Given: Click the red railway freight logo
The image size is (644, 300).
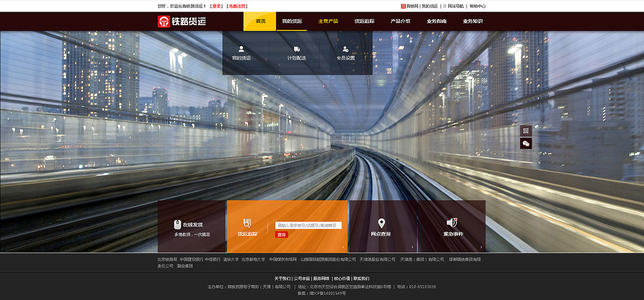Looking at the screenshot, I should [164, 22].
